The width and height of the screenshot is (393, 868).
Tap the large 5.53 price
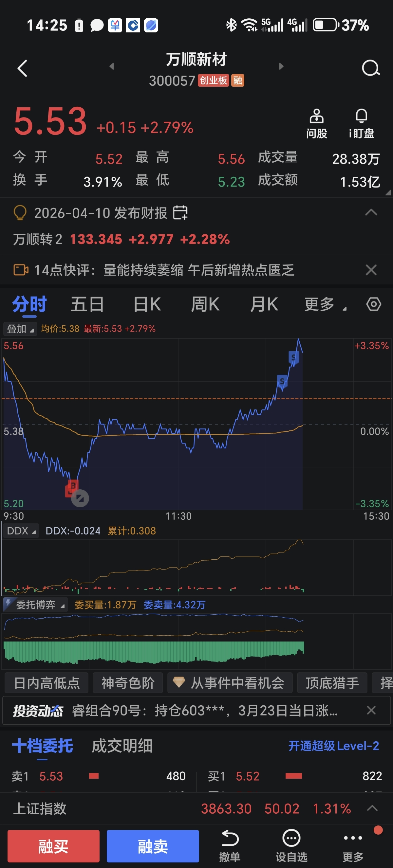coord(50,121)
